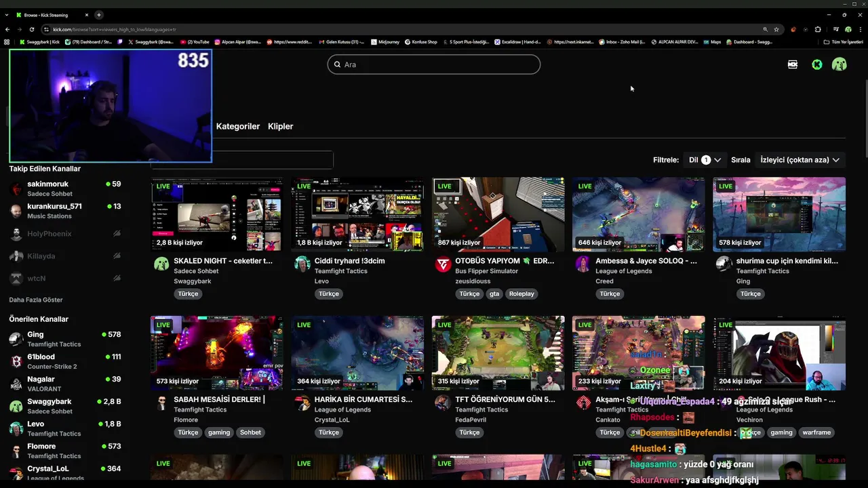Open HARİKA BİR CUMARTESİ stream thumbnail
868x488 pixels.
357,353
